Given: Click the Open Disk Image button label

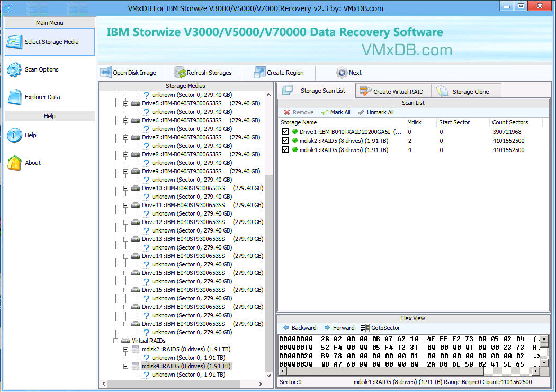Looking at the screenshot, I should coord(134,73).
